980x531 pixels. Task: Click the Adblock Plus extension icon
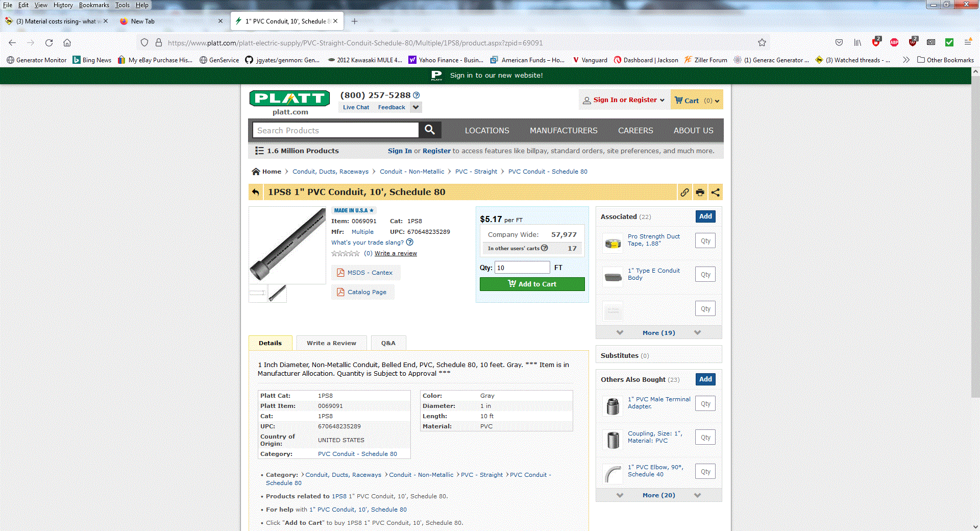point(894,42)
